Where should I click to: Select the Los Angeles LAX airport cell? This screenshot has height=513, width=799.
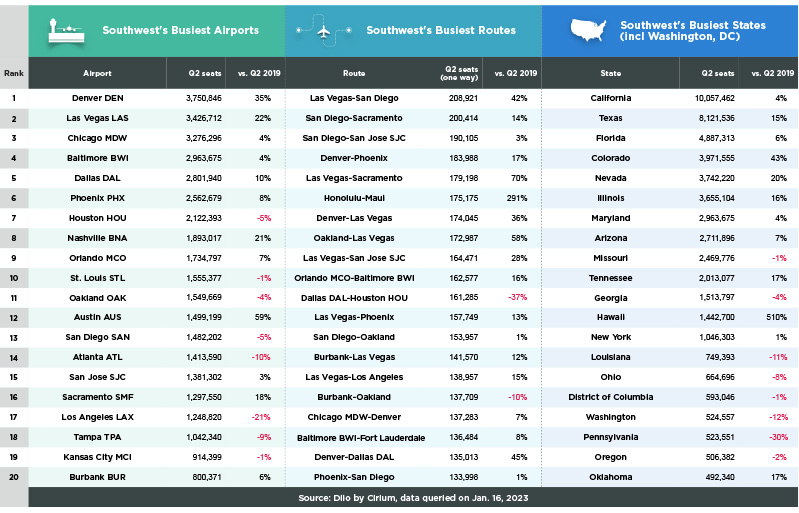(97, 417)
